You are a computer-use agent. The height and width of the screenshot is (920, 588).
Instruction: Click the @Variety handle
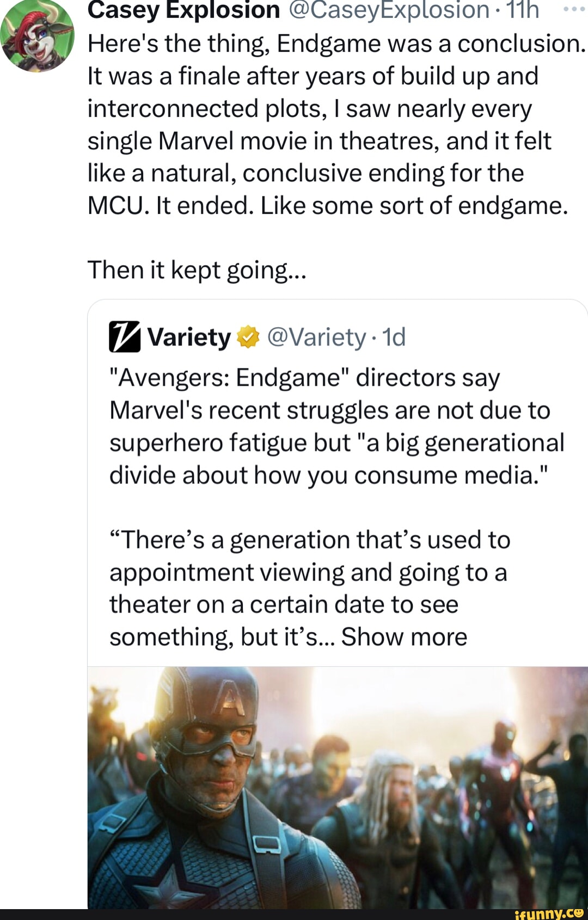316,338
